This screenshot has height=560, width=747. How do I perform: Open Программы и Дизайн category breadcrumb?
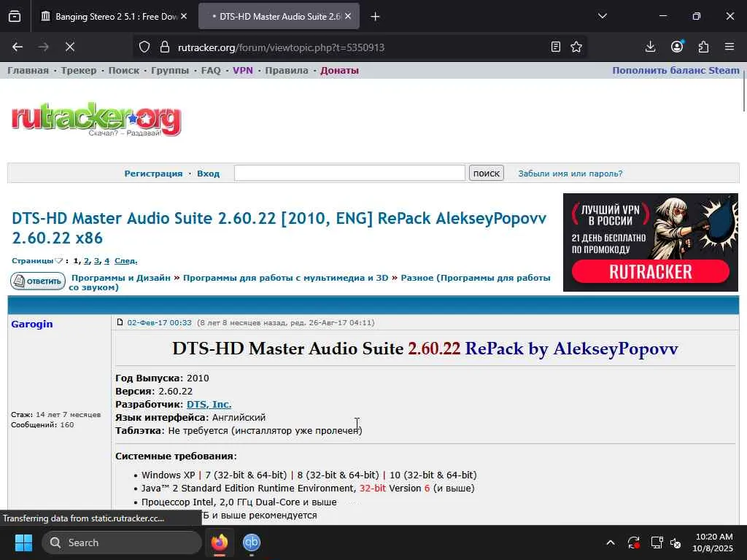point(120,278)
